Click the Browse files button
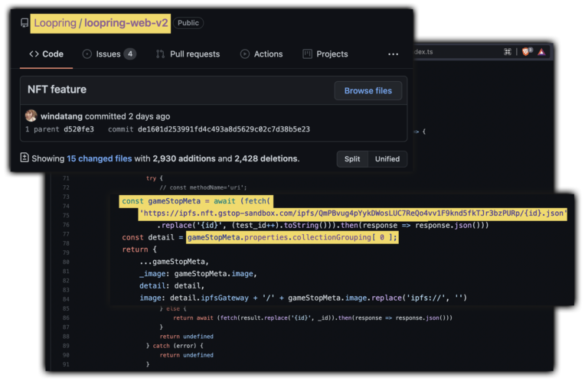 (367, 90)
